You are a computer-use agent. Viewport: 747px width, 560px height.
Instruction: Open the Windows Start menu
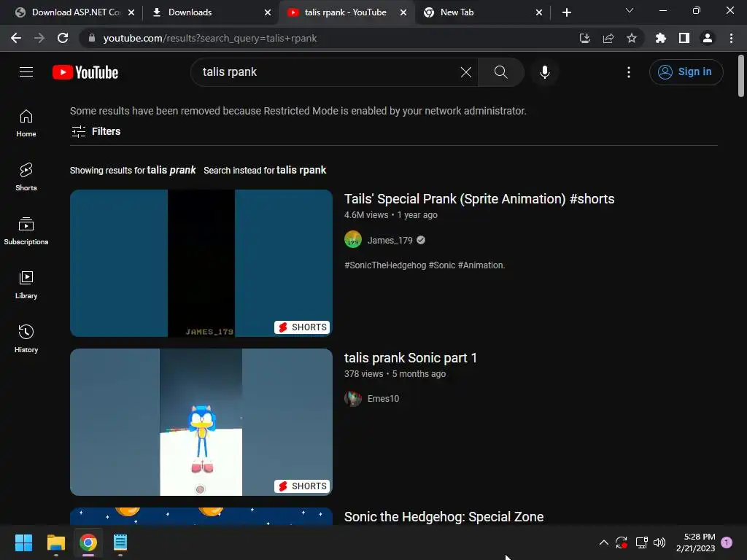pos(23,542)
